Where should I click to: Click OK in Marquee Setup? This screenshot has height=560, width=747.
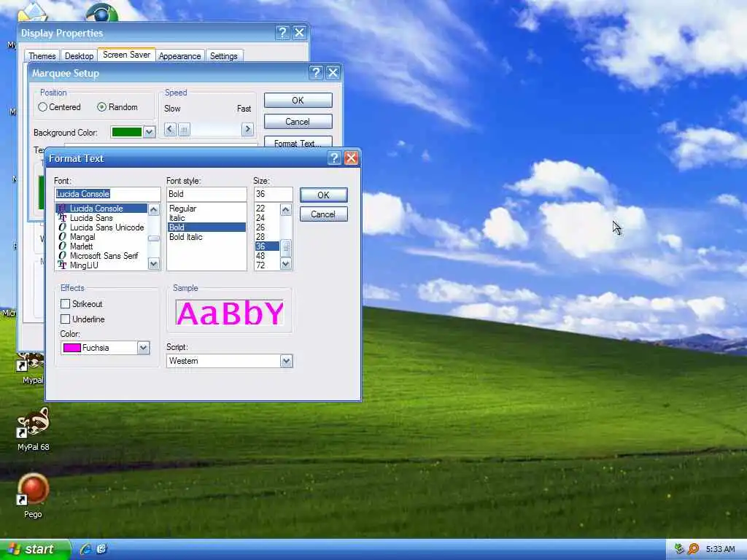tap(298, 101)
